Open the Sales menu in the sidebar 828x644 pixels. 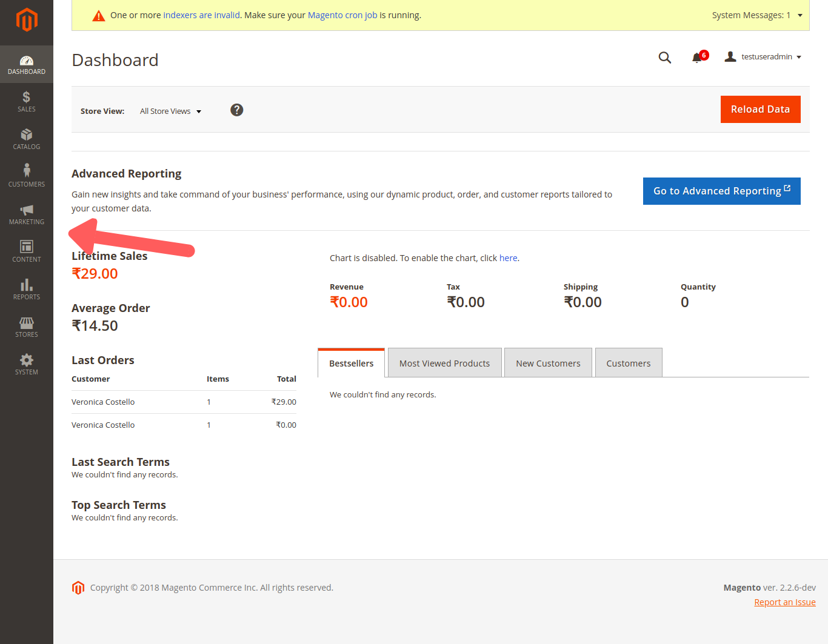coord(27,101)
